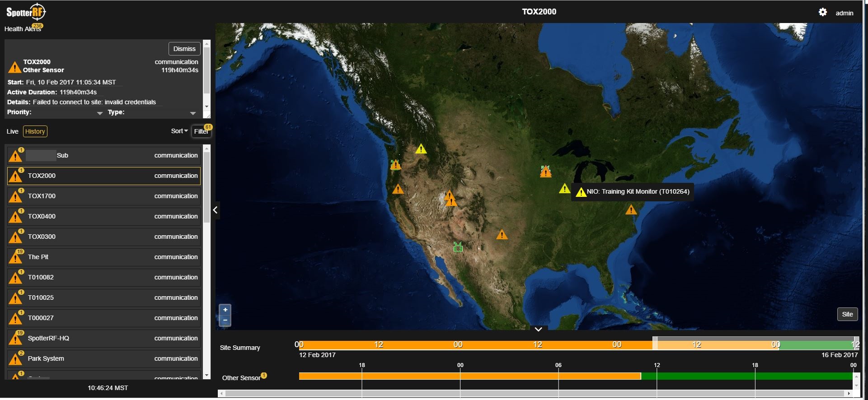Switch to the History tab

coord(35,131)
